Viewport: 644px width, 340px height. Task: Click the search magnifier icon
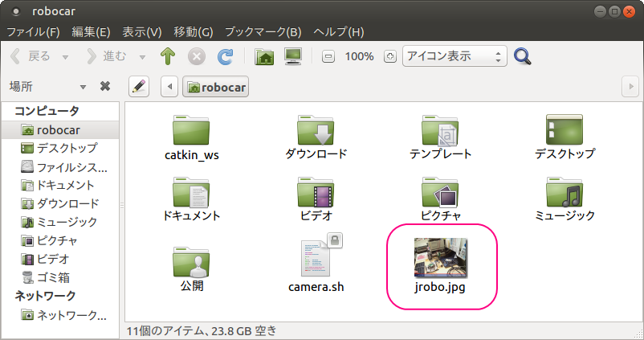(523, 56)
